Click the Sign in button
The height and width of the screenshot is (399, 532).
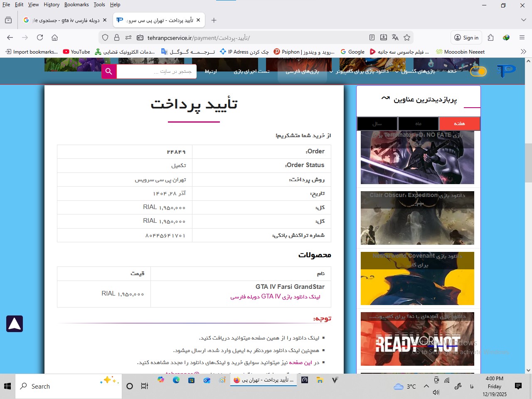(x=466, y=37)
